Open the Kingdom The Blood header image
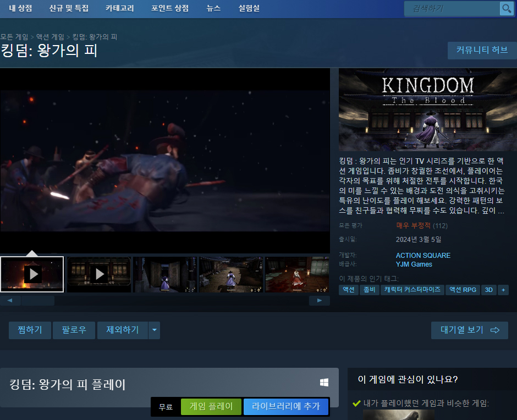Viewport: 517px width, 420px height. [428, 109]
